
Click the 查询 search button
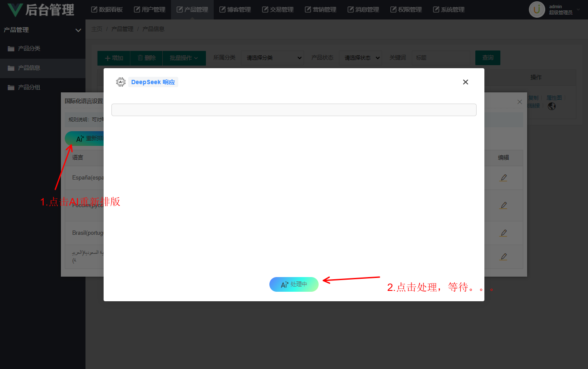[x=487, y=58]
